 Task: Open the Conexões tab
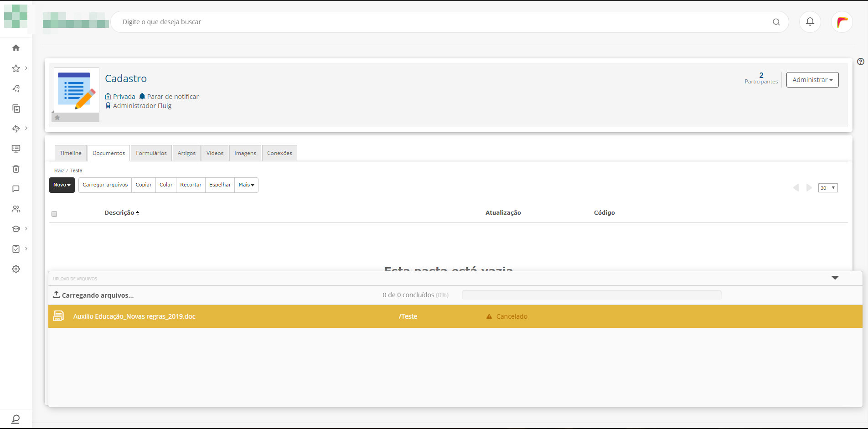coord(279,153)
